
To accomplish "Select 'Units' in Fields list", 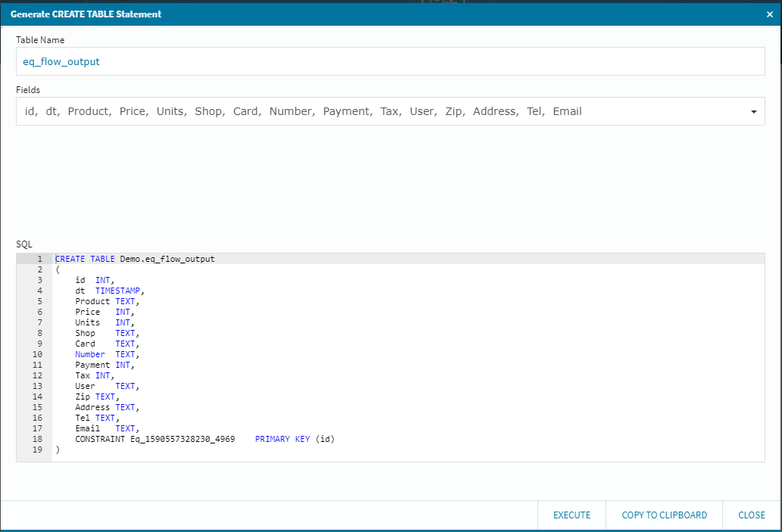I will (170, 111).
